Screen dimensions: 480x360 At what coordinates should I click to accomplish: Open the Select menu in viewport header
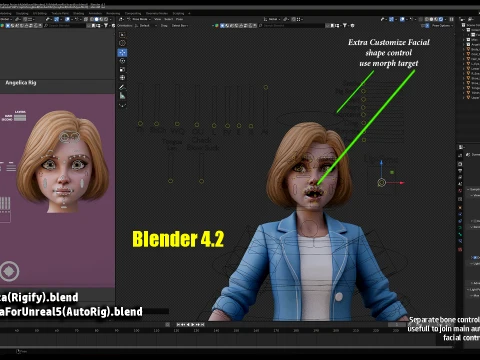tap(168, 19)
